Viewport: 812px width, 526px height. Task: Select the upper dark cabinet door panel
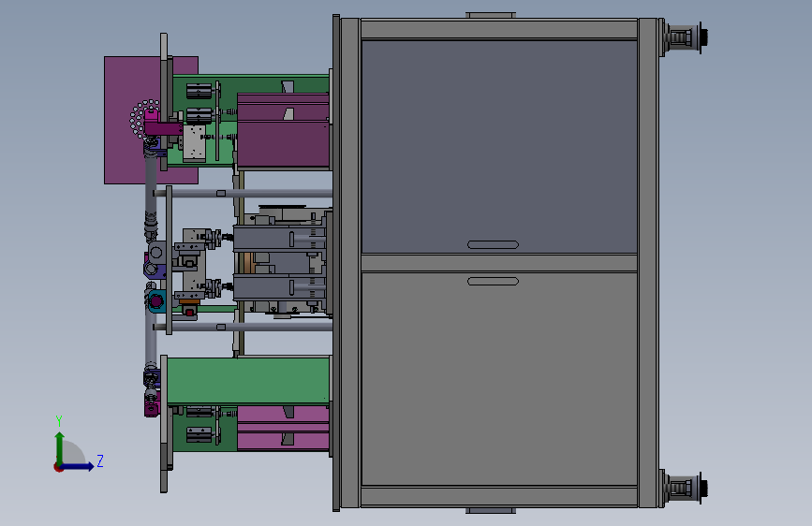tap(498, 147)
